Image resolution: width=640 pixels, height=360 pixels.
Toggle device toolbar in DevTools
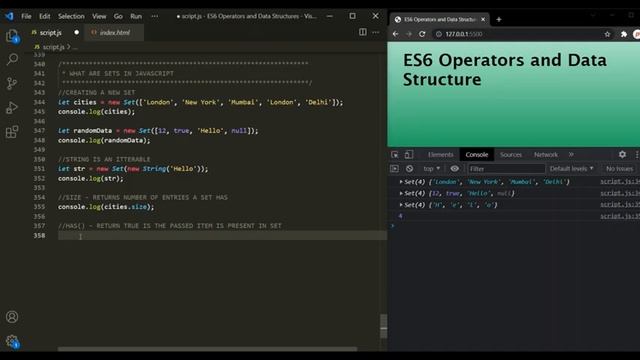[409, 155]
